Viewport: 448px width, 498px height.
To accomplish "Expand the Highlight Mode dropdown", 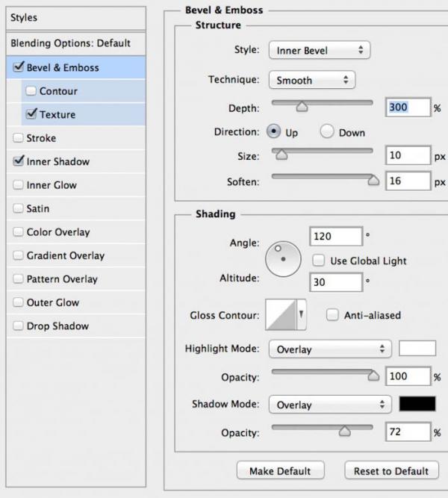I will coord(329,349).
